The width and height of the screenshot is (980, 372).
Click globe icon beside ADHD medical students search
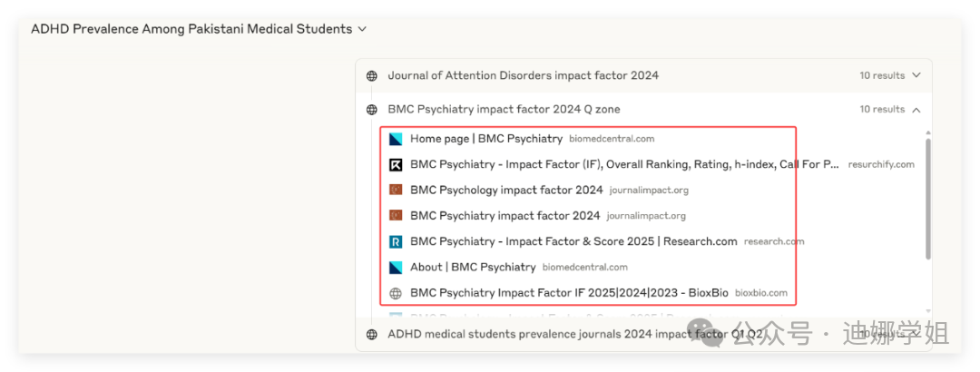[372, 335]
